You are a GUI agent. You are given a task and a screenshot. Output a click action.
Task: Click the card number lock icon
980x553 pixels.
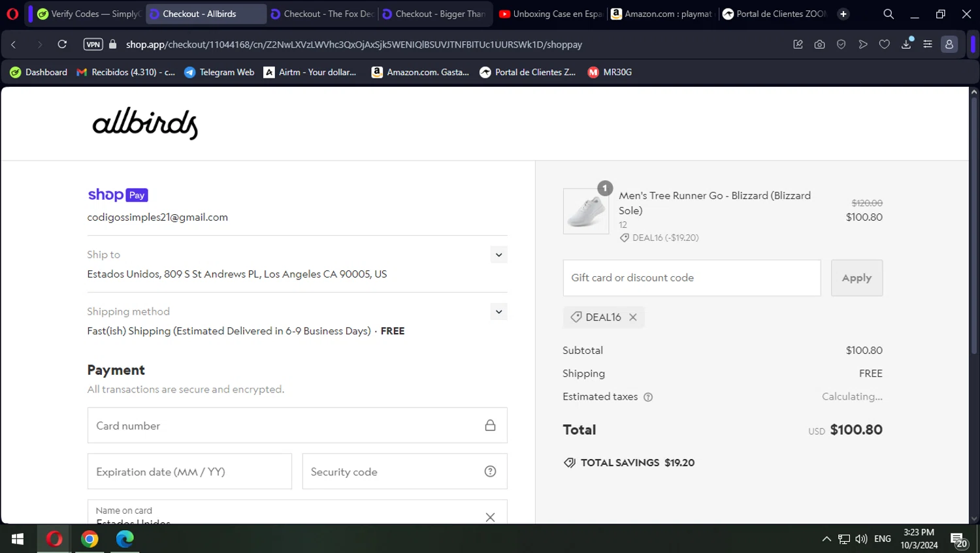[x=490, y=426]
